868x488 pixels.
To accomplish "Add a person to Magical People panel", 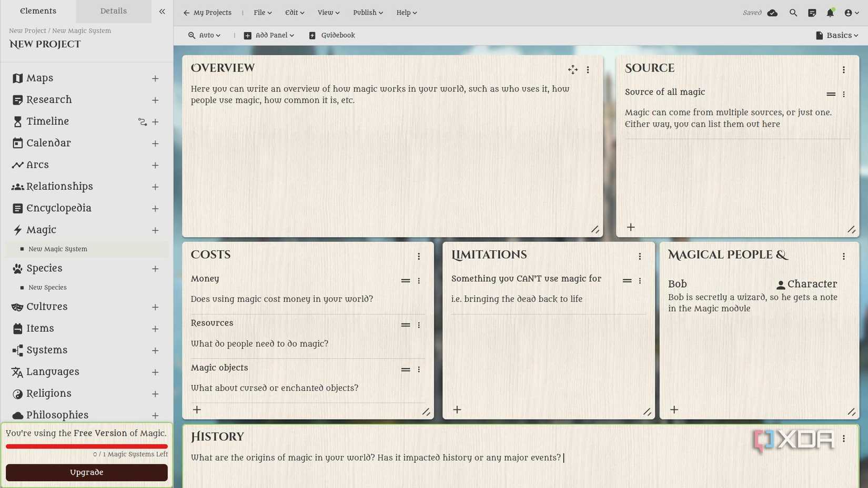I will tap(674, 410).
